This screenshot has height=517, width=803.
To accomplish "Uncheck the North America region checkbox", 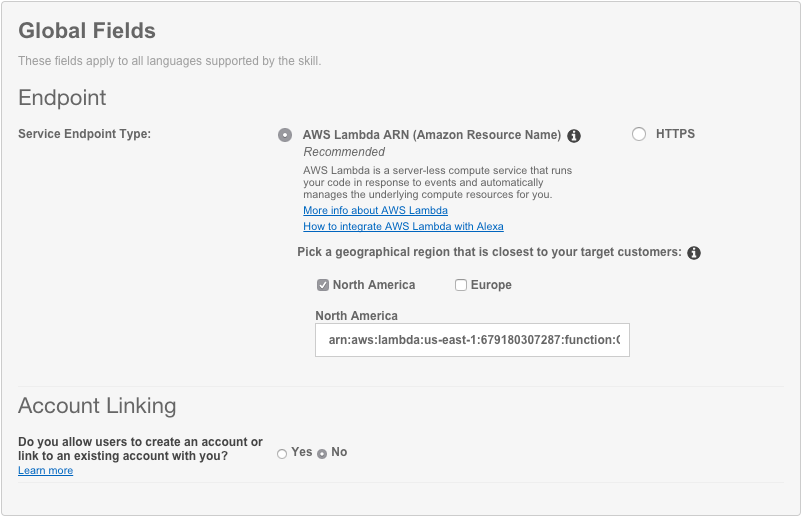I will [323, 285].
